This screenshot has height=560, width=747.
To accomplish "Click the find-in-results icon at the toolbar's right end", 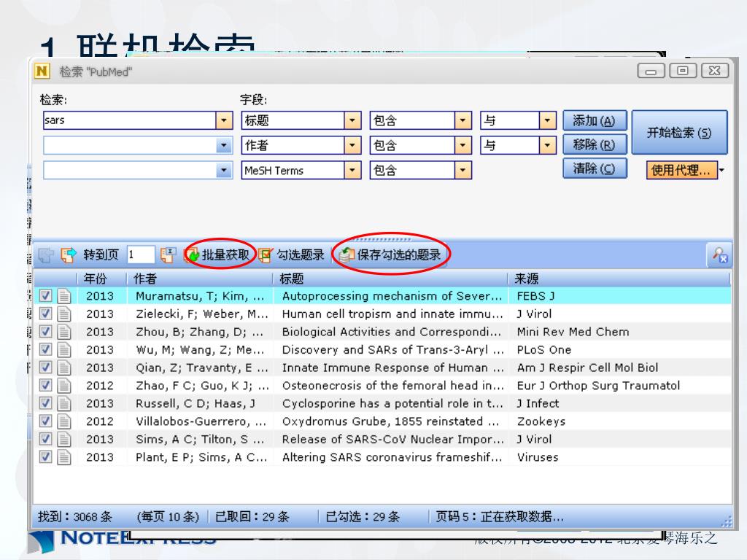I will click(x=719, y=254).
